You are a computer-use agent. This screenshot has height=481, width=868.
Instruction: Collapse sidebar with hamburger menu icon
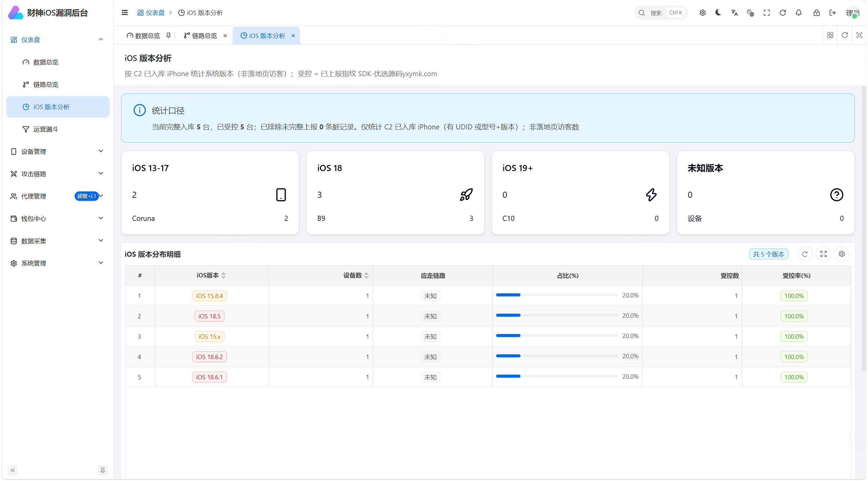tap(125, 13)
